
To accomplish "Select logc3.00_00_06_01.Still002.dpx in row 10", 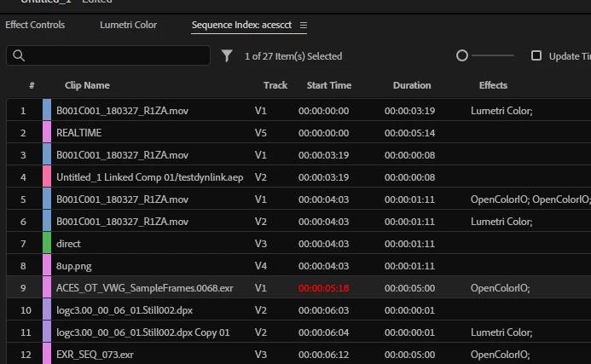I will click(x=125, y=310).
